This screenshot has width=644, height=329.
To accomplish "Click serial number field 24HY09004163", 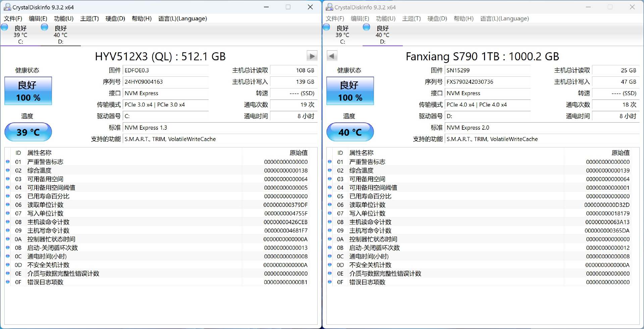I will [x=166, y=82].
